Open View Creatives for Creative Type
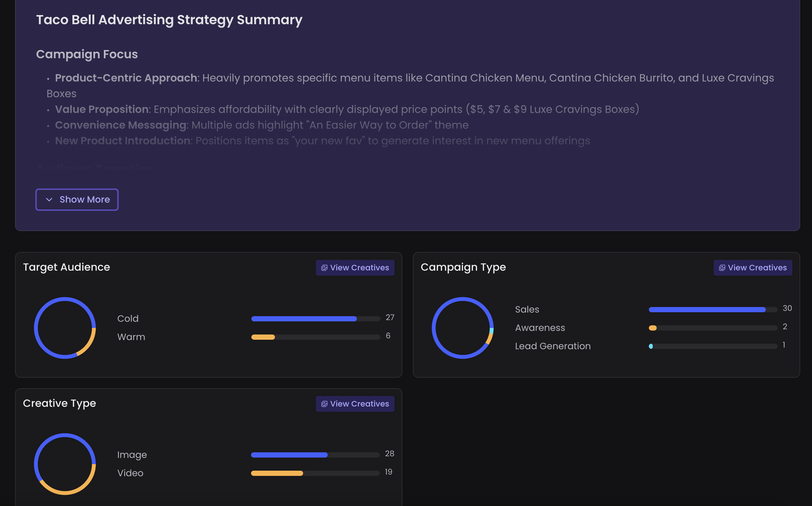Image resolution: width=812 pixels, height=506 pixels. 355,404
